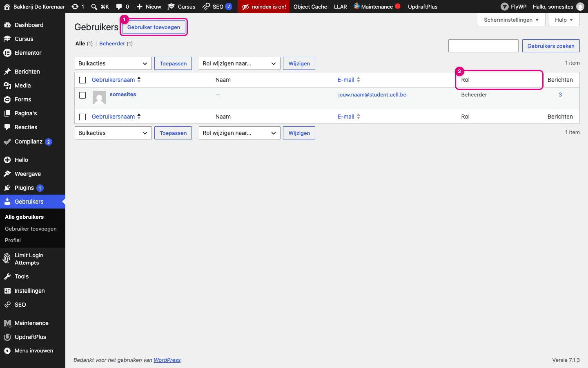This screenshot has width=588, height=368.
Task: Open Nieuw menu in admin bar
Action: pyautogui.click(x=149, y=7)
